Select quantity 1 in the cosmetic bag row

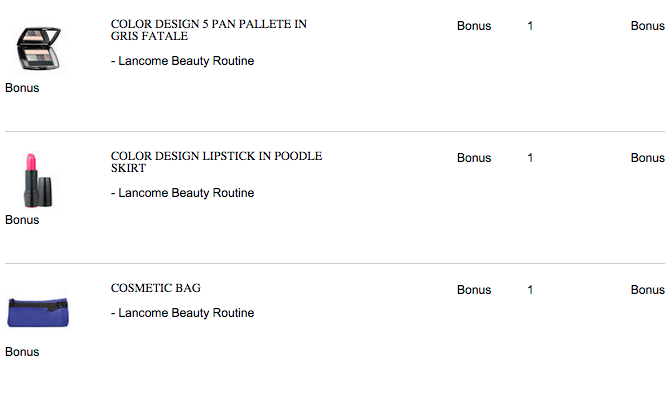(530, 290)
